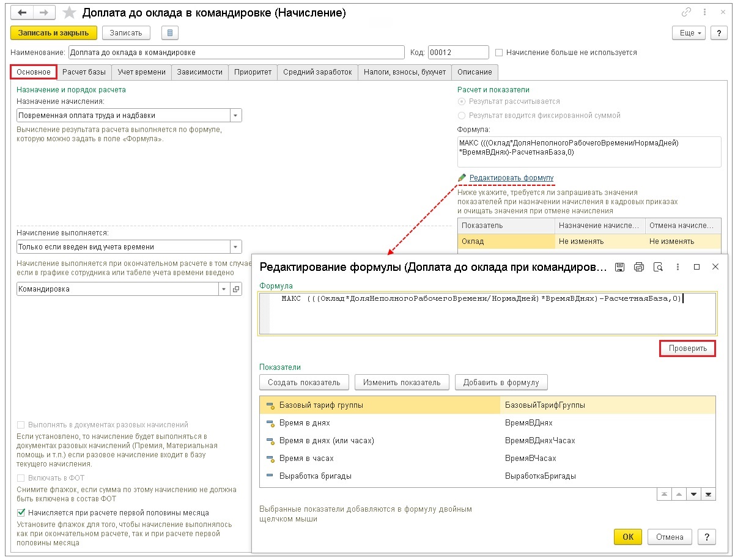Uncheck Начисляется при расчете первой половины месяца
This screenshot has height=560, width=735.
tap(21, 512)
